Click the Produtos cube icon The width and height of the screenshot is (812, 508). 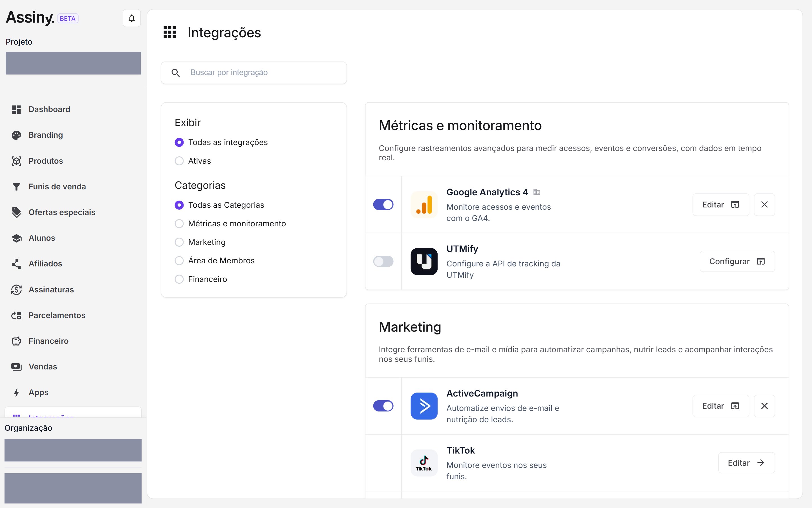pyautogui.click(x=16, y=161)
